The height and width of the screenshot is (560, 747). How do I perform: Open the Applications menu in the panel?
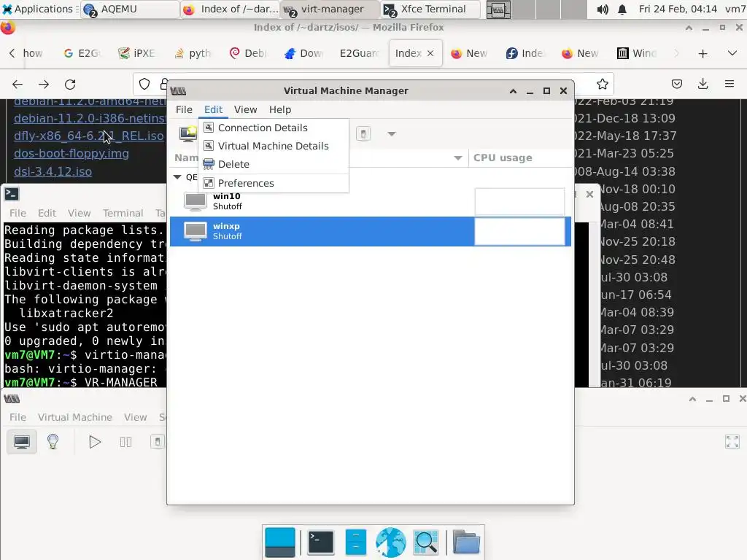pos(39,9)
